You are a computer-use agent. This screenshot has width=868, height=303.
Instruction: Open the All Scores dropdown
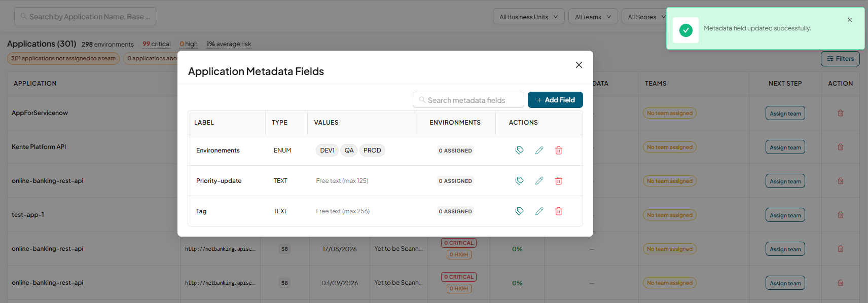(644, 17)
